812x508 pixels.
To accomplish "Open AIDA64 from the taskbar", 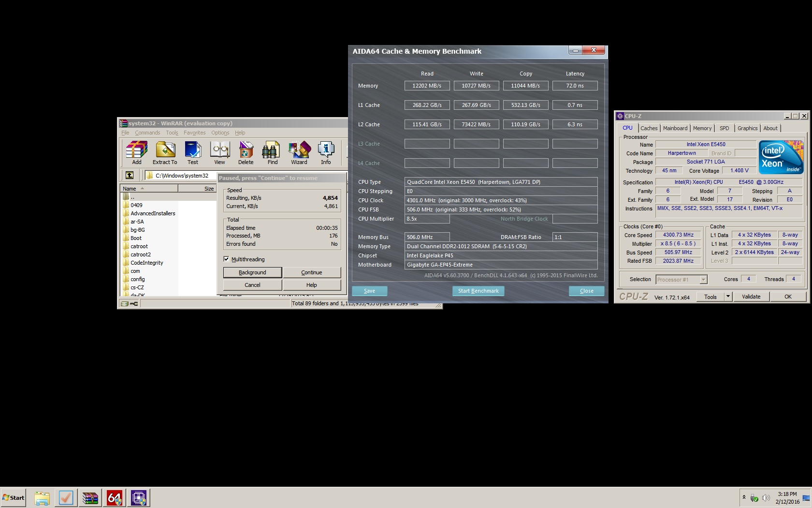I will click(114, 498).
